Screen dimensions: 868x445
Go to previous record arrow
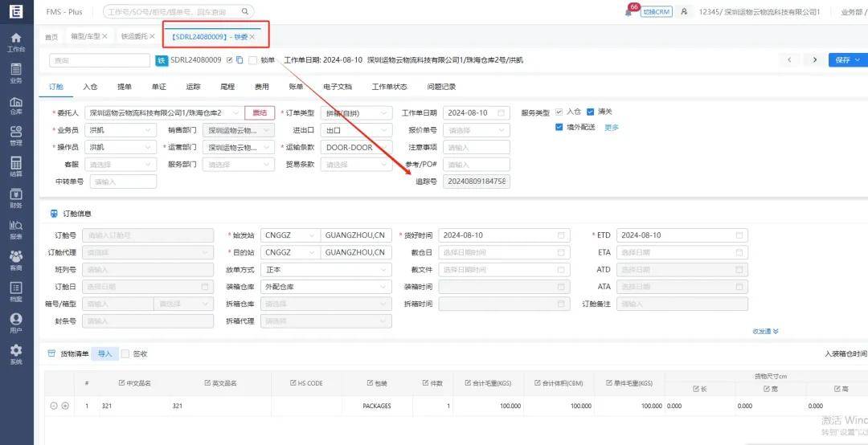click(790, 59)
